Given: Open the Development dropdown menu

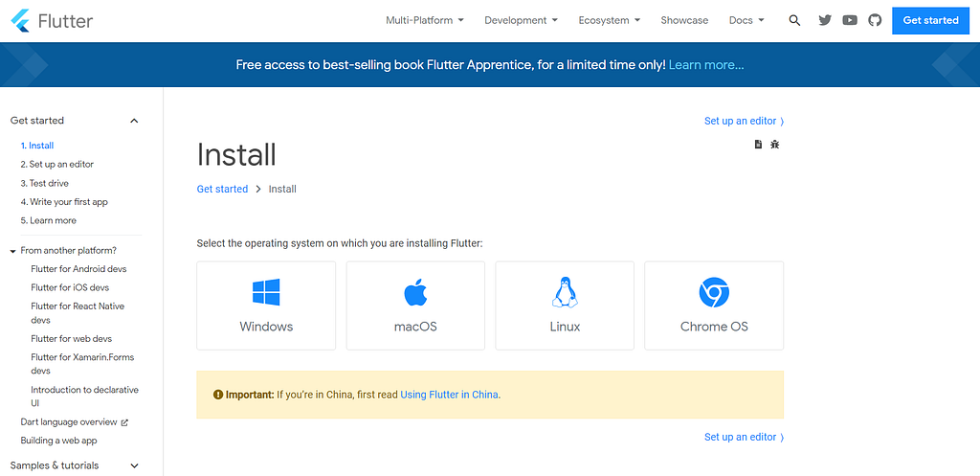Looking at the screenshot, I should [x=522, y=20].
